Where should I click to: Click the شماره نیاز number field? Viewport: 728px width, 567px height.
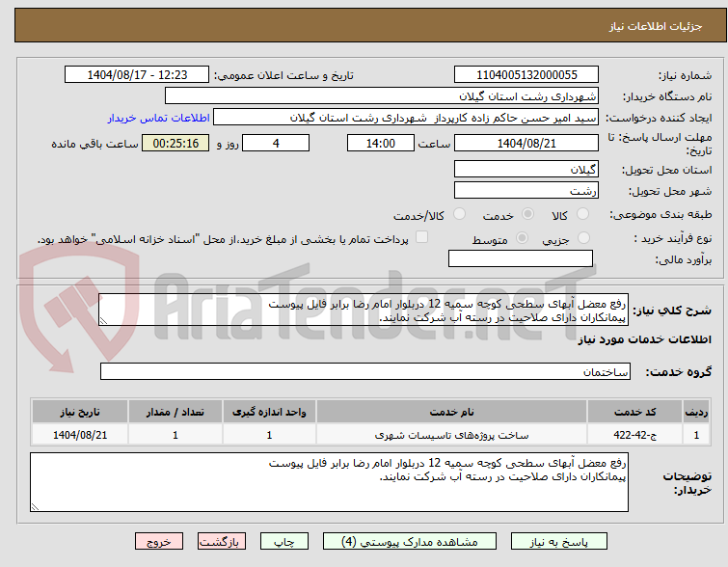point(526,75)
